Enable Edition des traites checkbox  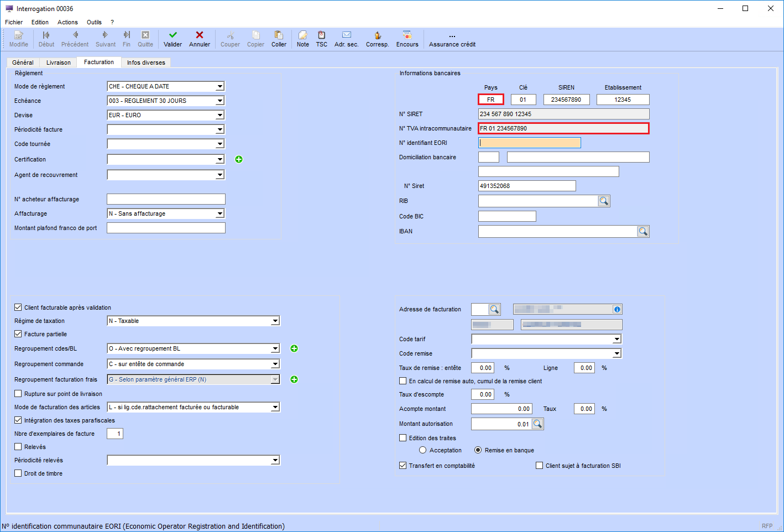point(403,438)
